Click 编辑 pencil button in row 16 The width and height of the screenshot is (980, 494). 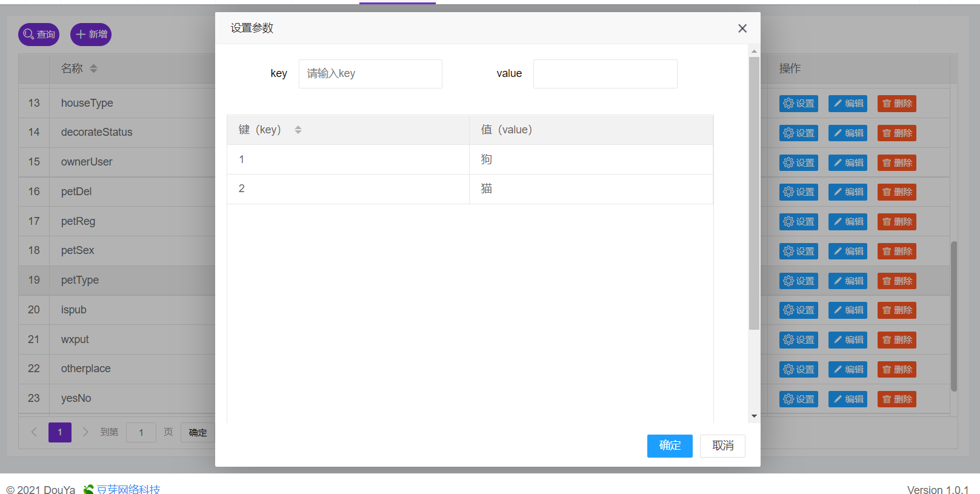click(848, 192)
